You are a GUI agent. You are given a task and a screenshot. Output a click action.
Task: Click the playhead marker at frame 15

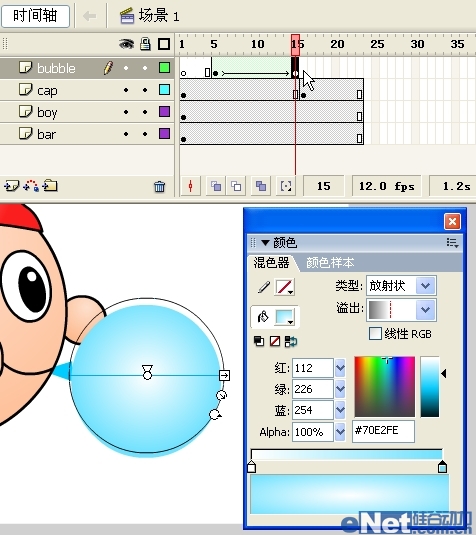pyautogui.click(x=295, y=45)
